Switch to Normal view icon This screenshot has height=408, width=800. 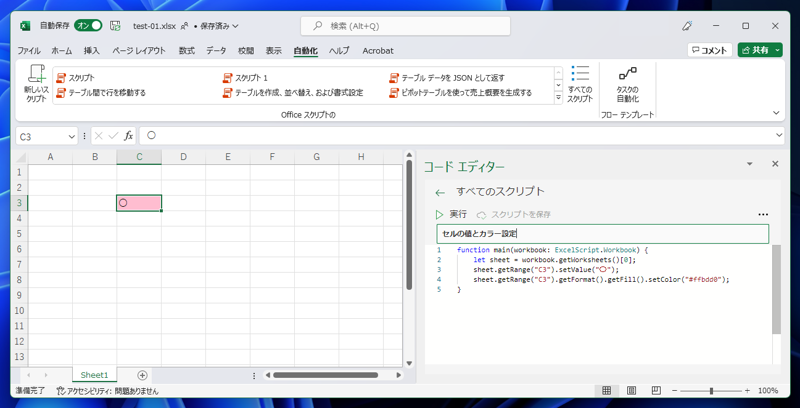[606, 391]
